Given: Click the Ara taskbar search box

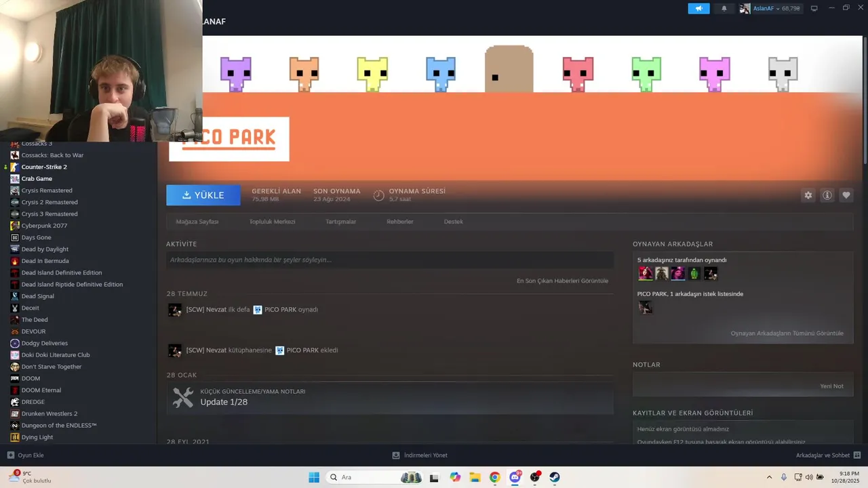Looking at the screenshot, I should tap(375, 477).
